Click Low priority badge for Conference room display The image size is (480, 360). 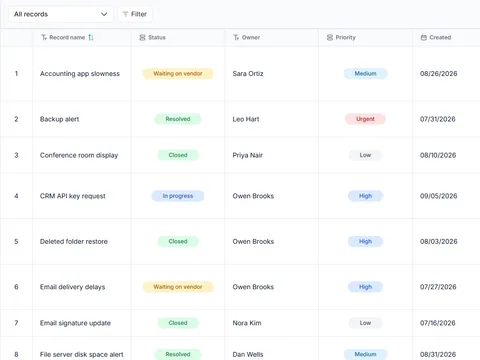tap(365, 155)
